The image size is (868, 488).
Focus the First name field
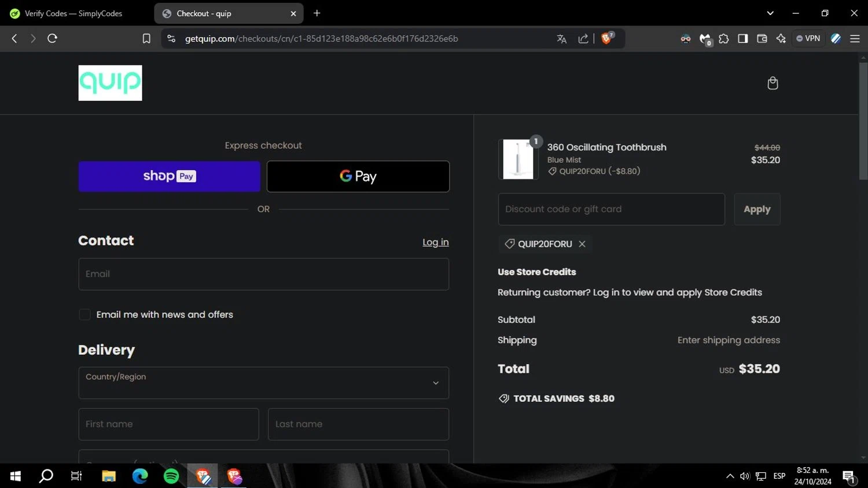coord(169,424)
